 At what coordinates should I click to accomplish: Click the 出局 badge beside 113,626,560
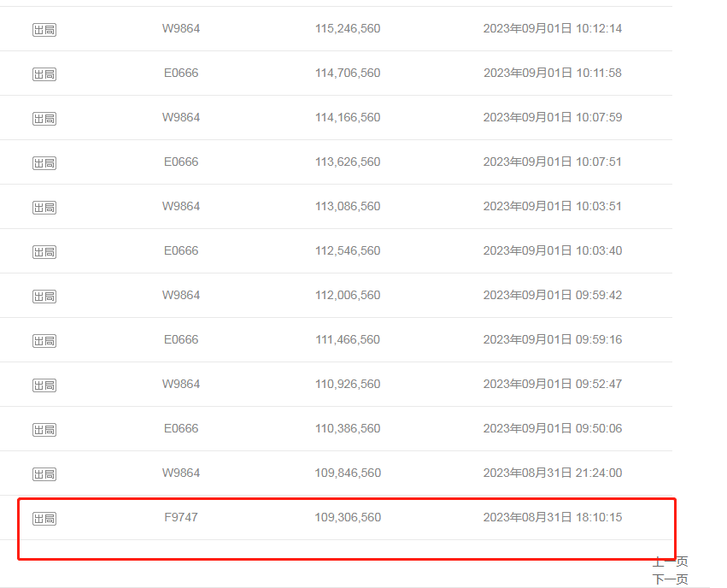[x=44, y=163]
